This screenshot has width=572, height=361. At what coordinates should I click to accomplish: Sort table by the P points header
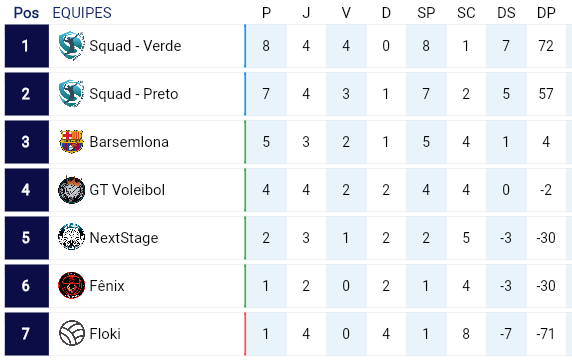point(266,13)
